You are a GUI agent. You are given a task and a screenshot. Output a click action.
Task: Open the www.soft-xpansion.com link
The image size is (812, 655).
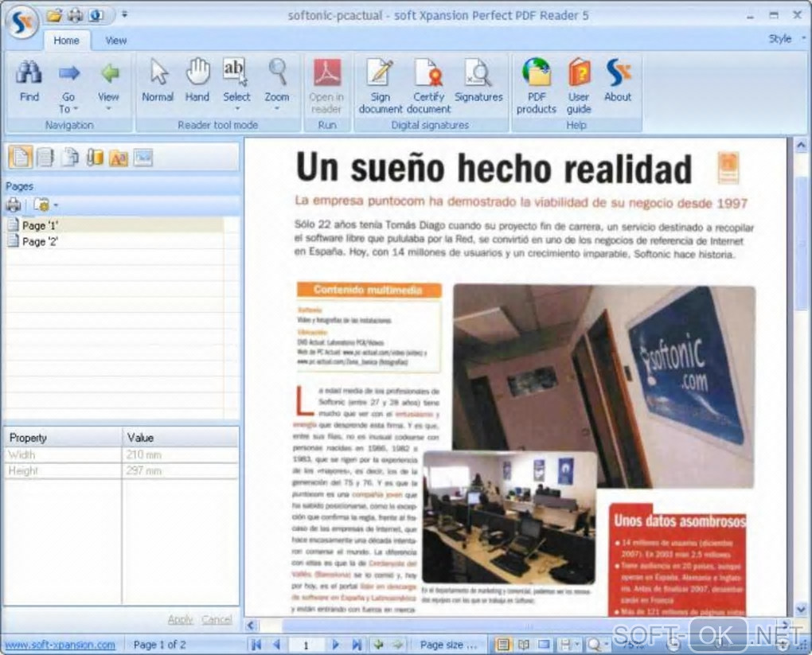(x=60, y=645)
